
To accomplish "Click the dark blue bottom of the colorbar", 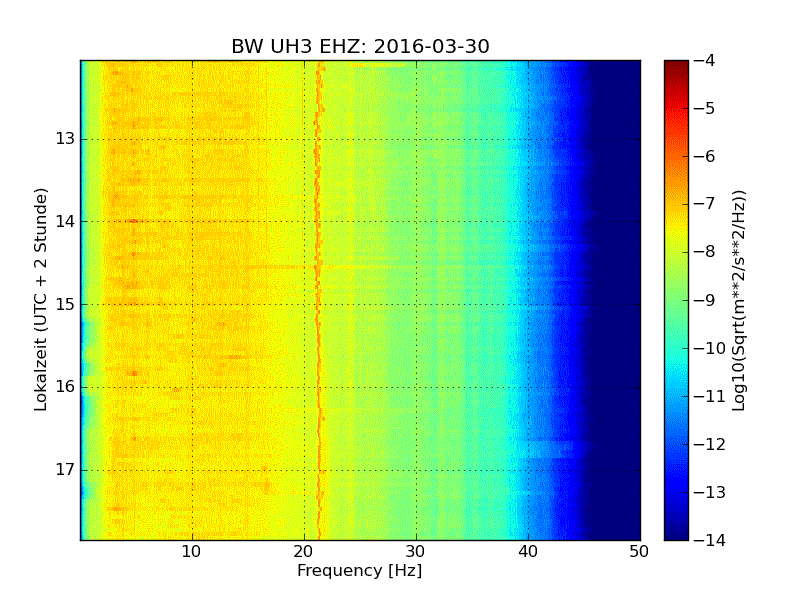I will click(x=676, y=533).
